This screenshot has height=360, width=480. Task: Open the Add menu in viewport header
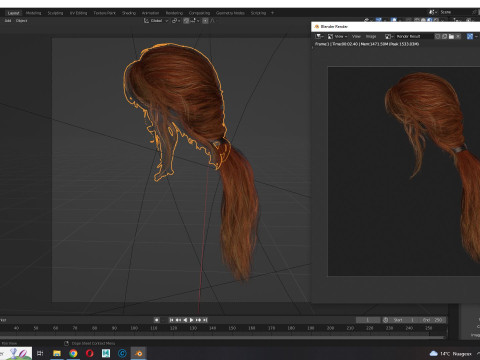coord(8,21)
